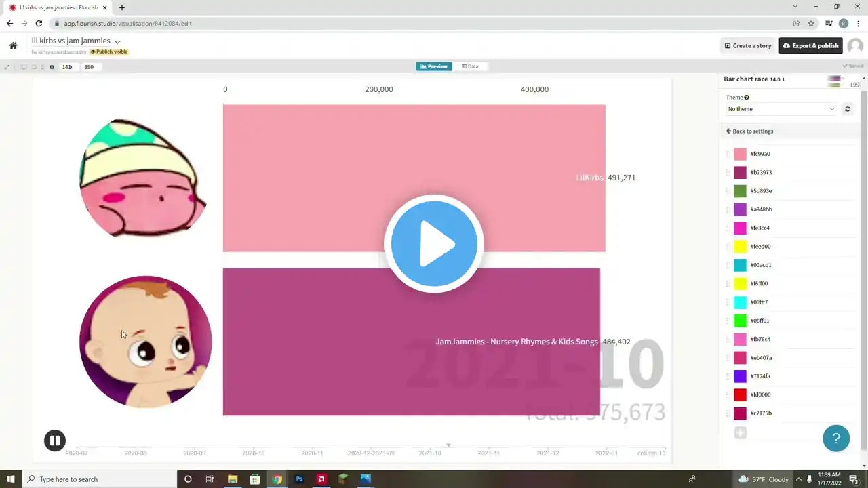Image resolution: width=868 pixels, height=488 pixels.
Task: Play the video with center play button
Action: pos(434,244)
